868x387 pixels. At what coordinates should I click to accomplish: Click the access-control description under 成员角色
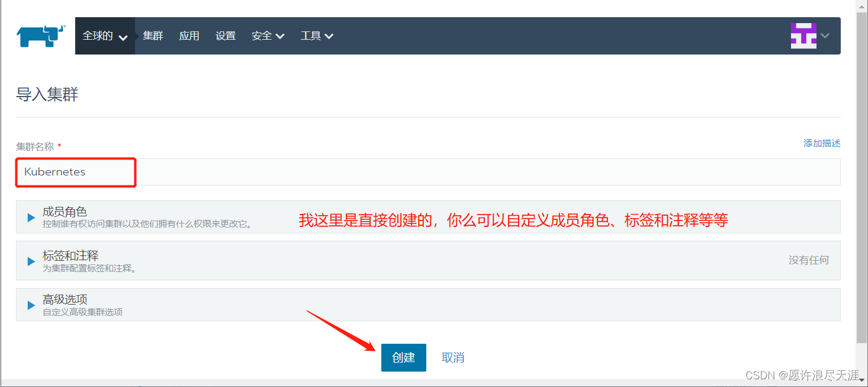click(147, 225)
